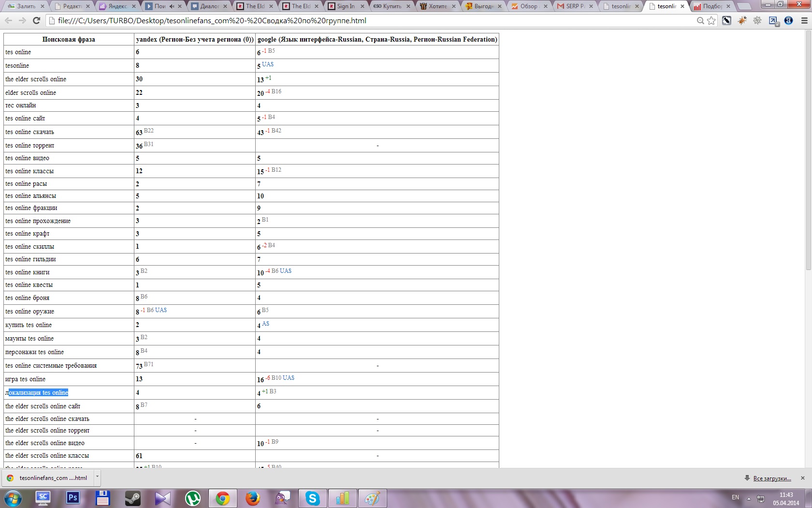Open the SC monitor taskbar icon
812x508 pixels.
point(43,498)
